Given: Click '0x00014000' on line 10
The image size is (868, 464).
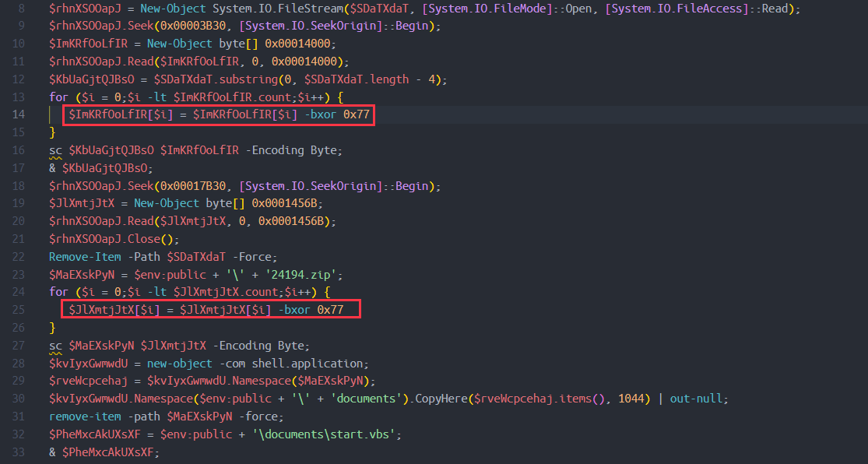Looking at the screenshot, I should click(297, 44).
